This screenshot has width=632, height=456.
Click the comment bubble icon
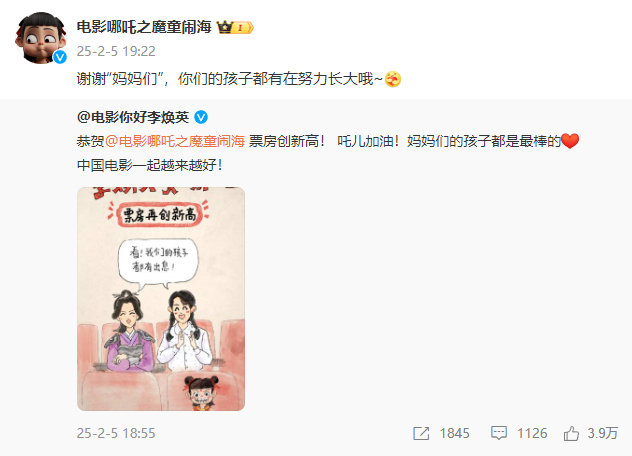(499, 433)
